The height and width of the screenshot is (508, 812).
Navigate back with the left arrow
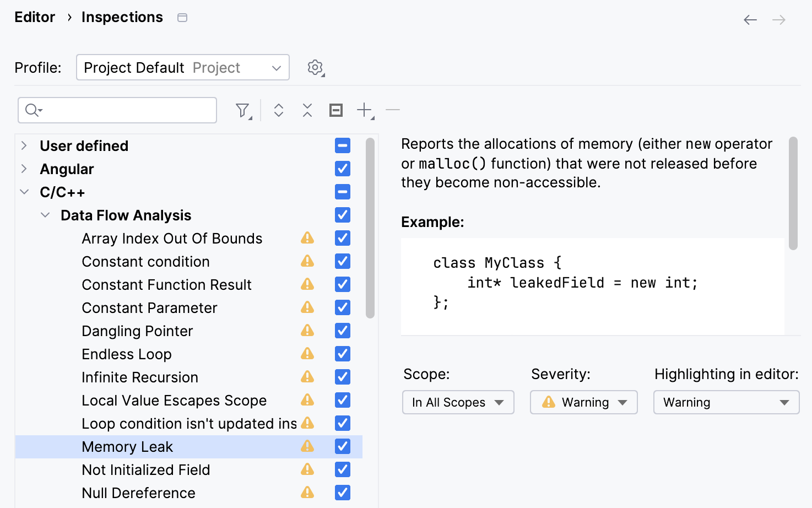coord(750,20)
